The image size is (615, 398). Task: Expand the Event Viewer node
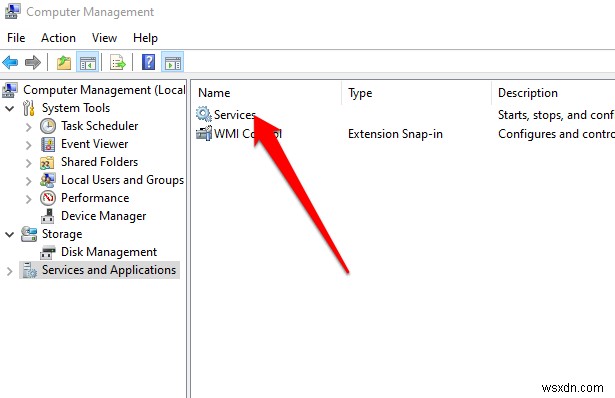28,145
